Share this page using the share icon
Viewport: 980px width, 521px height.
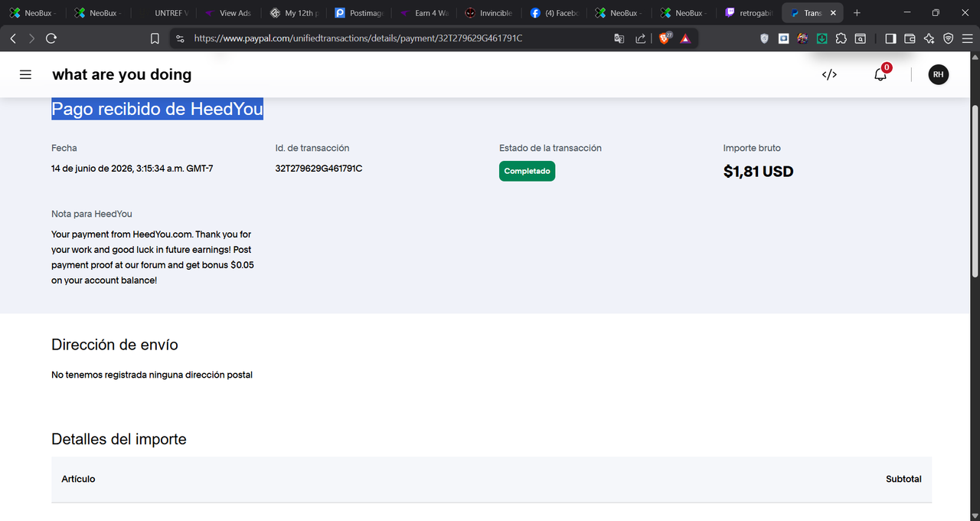tap(641, 38)
